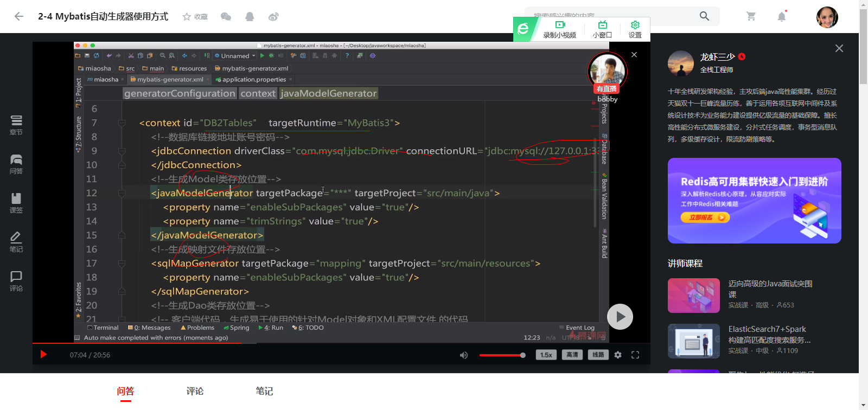Screen dimensions: 868x410
Task: Open the 章节 chapters sidebar panel
Action: [x=16, y=125]
